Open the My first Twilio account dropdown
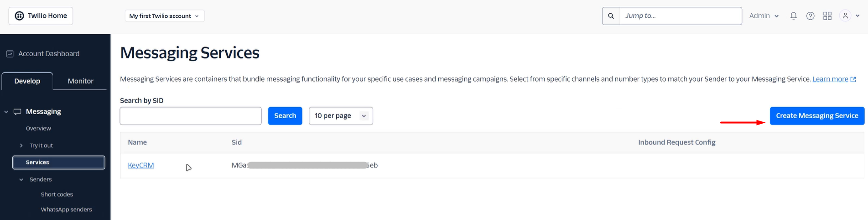Screen dimensions: 868x220 tap(164, 16)
